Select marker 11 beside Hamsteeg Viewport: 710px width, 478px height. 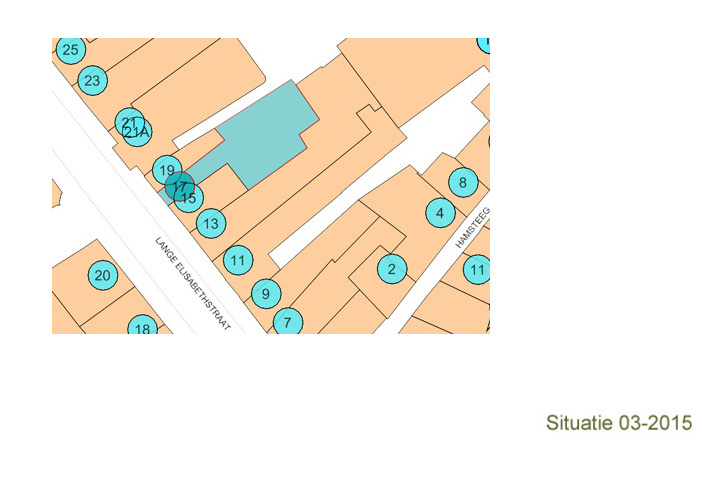(x=477, y=270)
